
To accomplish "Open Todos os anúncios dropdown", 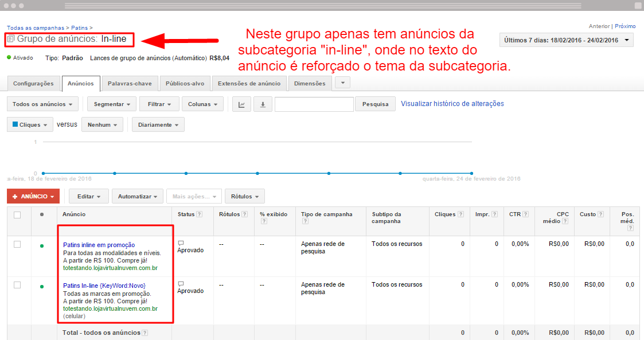I will (42, 104).
